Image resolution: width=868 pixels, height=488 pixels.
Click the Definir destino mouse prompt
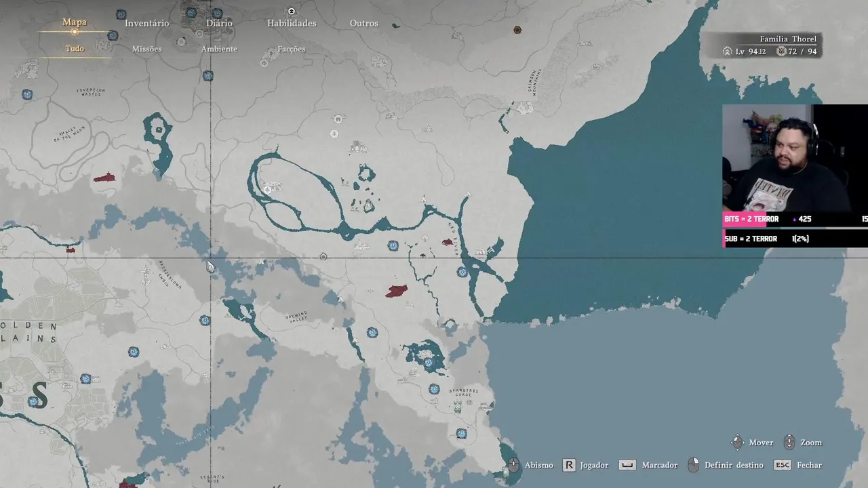coord(693,465)
